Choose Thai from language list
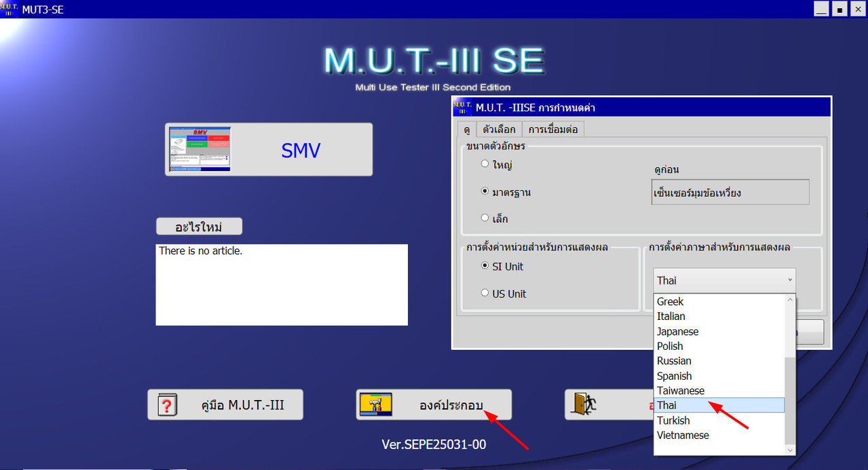 719,405
